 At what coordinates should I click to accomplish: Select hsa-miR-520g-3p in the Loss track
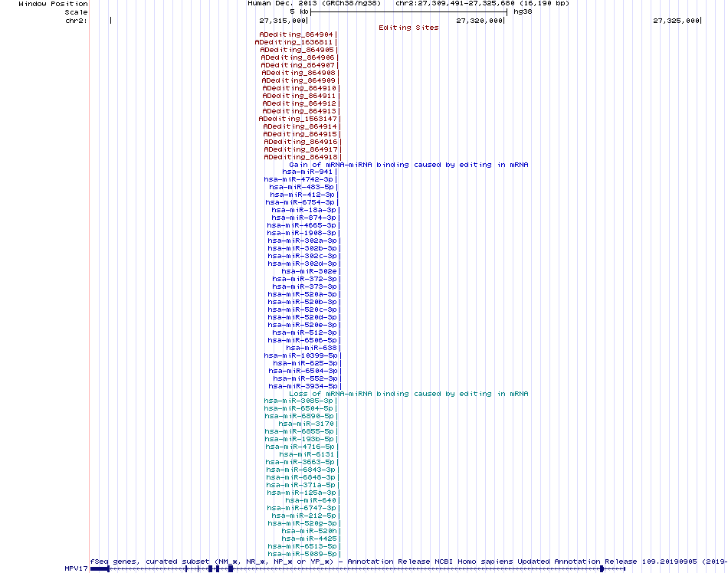[302, 523]
